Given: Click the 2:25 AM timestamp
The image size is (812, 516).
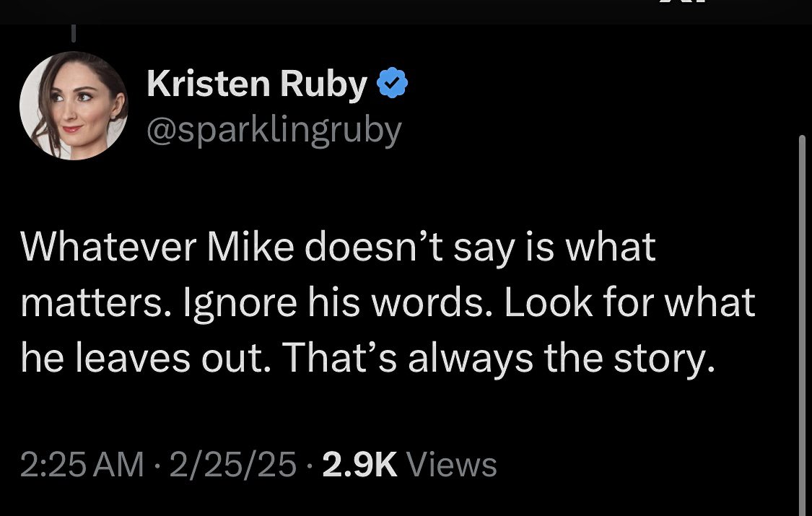Looking at the screenshot, I should point(82,464).
